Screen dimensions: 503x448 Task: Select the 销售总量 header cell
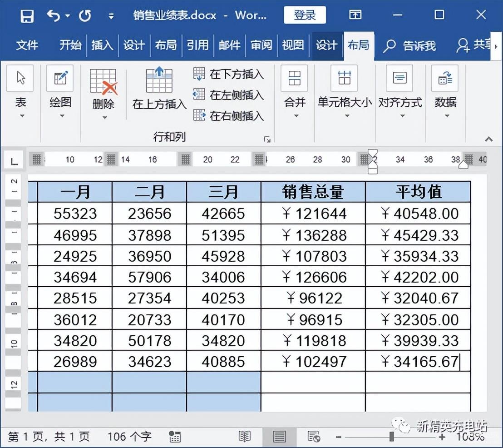point(313,192)
